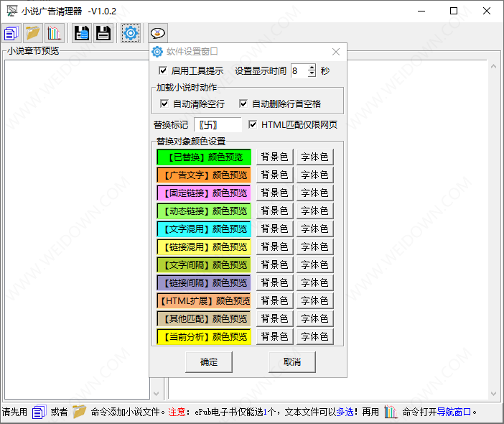This screenshot has height=424, width=504.
Task: Click the plain black floppy save icon
Action: click(x=103, y=33)
